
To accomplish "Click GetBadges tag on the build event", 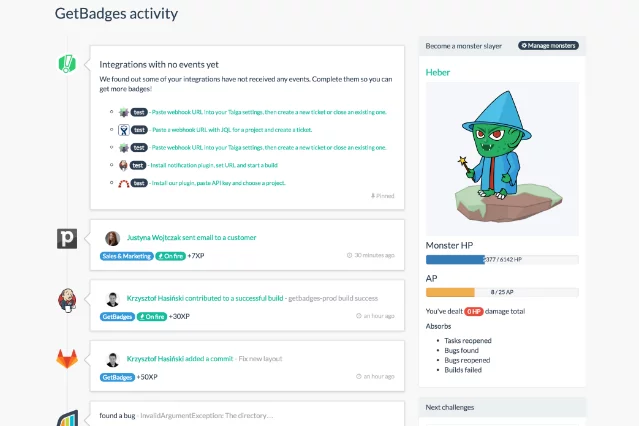I will (117, 317).
